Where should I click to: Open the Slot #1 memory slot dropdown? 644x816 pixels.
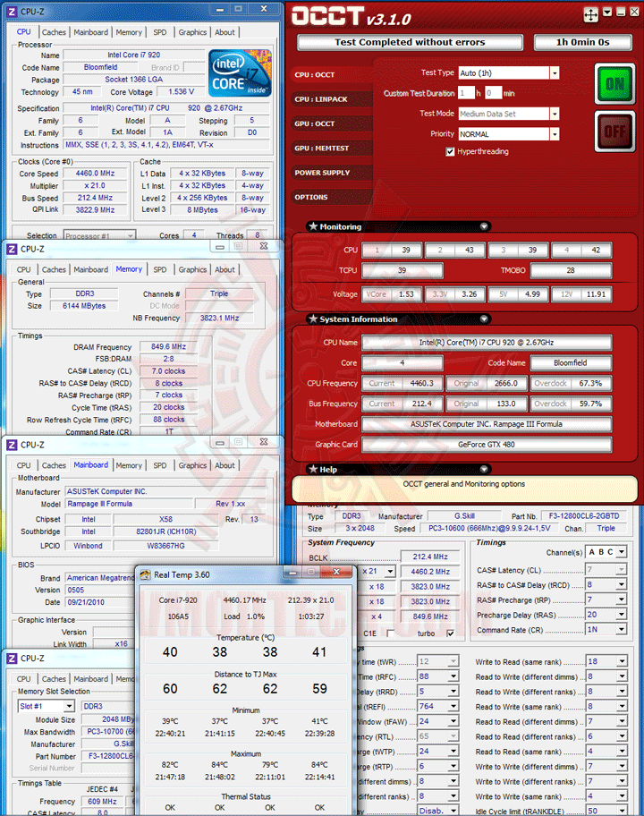point(69,706)
